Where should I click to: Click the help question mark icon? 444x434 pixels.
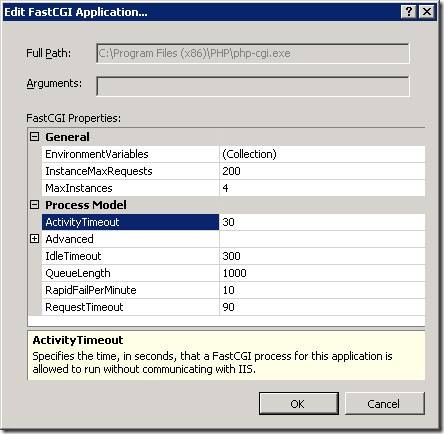[409, 12]
